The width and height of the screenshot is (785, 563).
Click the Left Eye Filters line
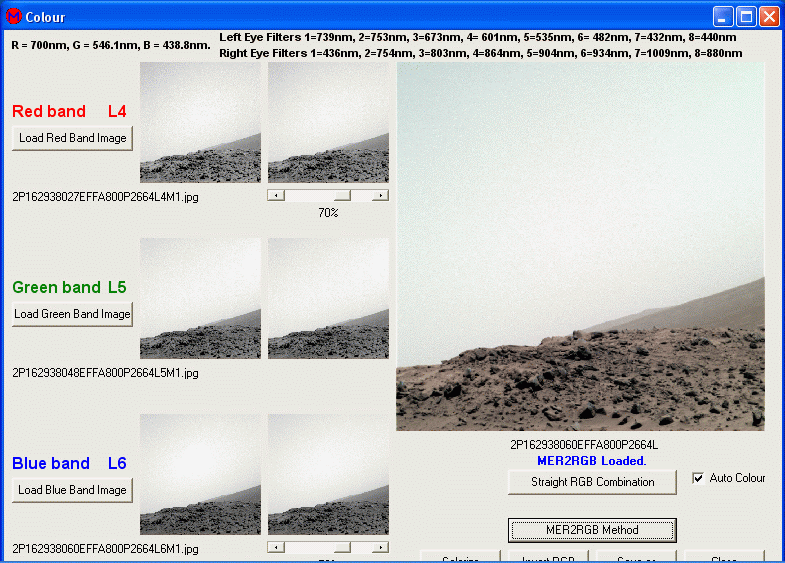tap(478, 37)
